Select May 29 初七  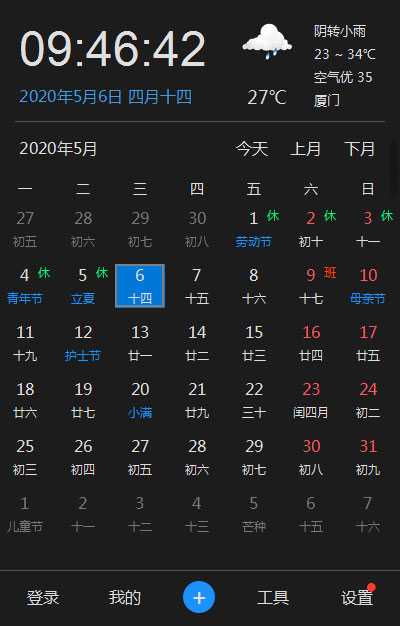click(254, 457)
